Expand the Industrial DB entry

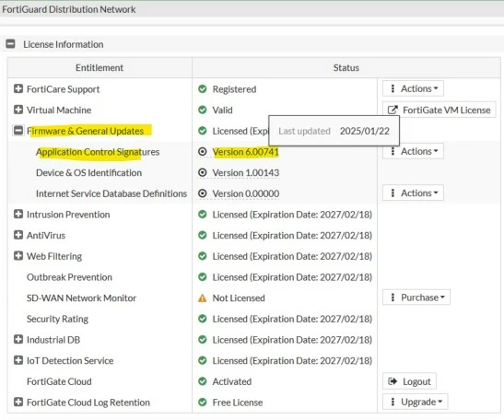pos(18,339)
